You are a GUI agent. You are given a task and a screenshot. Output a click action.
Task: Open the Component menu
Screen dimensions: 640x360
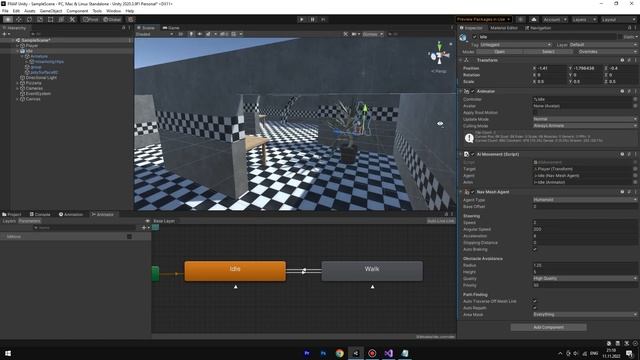(77, 11)
